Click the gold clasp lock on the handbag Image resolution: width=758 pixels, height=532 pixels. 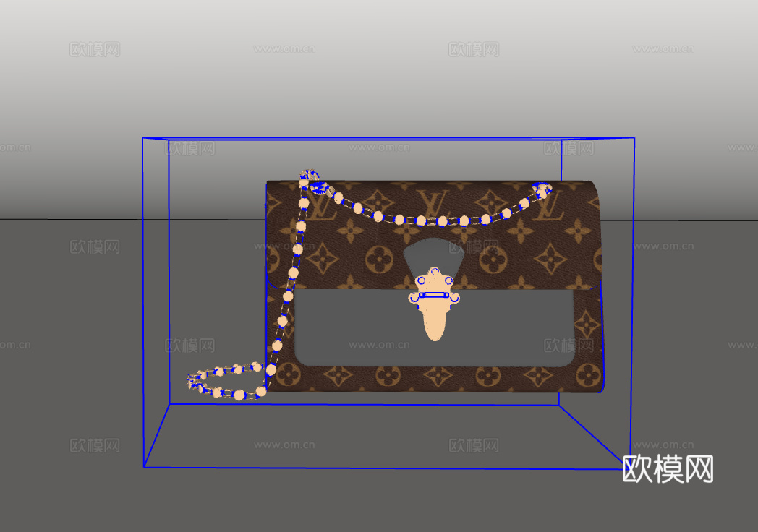[434, 304]
